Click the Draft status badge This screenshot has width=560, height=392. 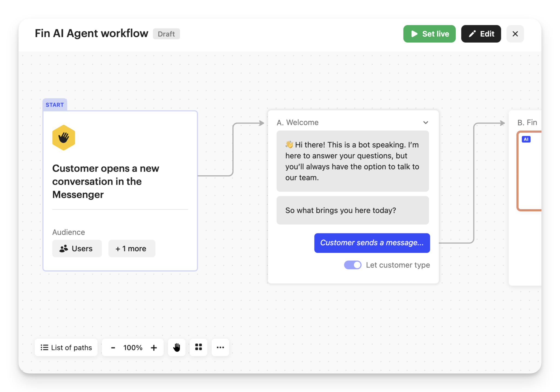[166, 34]
